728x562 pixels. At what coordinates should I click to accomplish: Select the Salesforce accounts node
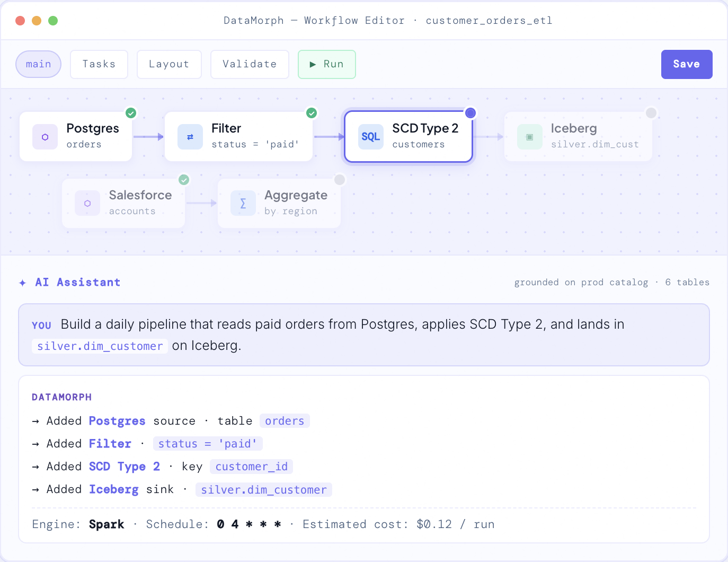pyautogui.click(x=123, y=203)
